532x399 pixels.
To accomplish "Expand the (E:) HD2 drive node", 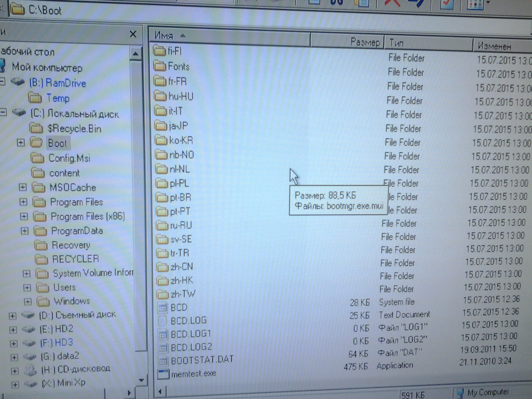I will point(13,330).
